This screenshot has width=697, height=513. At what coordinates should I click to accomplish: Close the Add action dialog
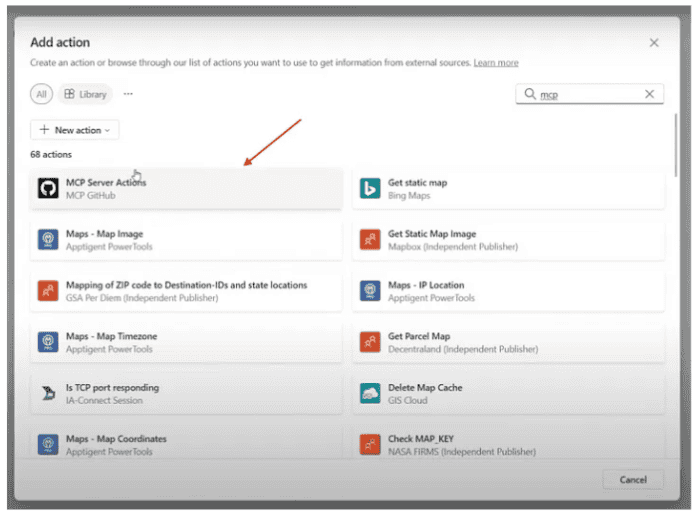click(654, 43)
